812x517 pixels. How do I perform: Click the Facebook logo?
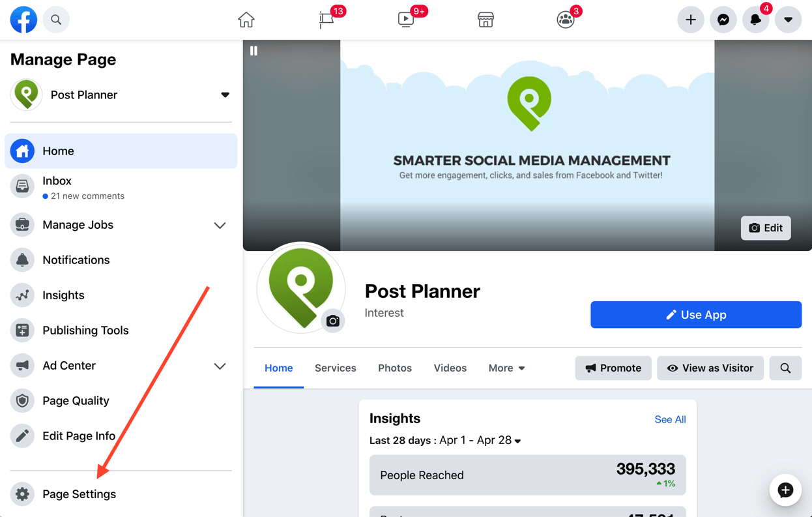click(23, 20)
